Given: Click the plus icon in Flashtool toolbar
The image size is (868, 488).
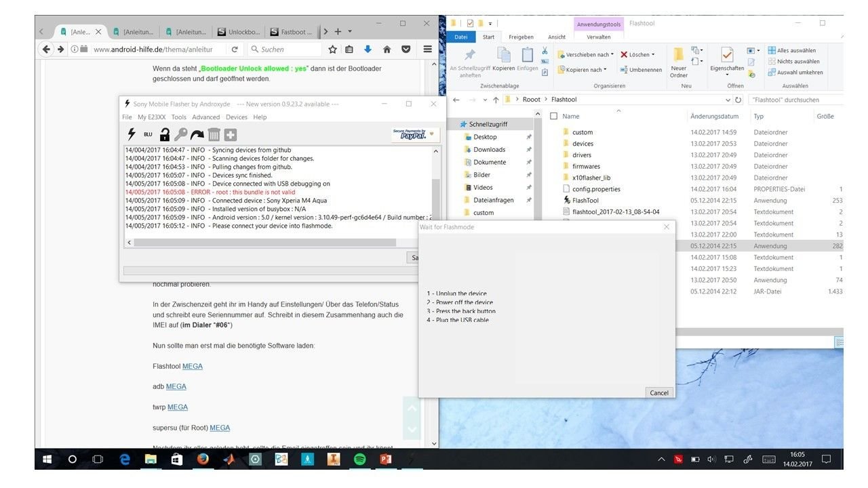Looking at the screenshot, I should point(231,135).
